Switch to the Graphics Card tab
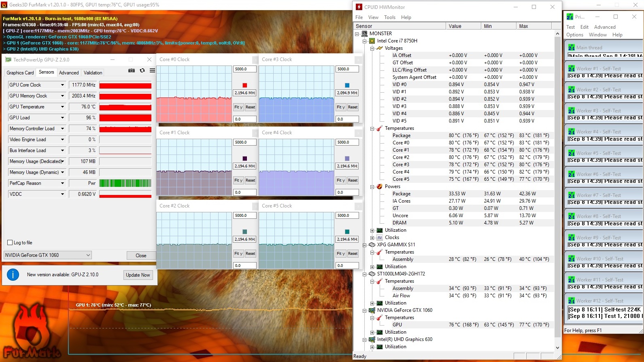This screenshot has height=362, width=644. (20, 73)
